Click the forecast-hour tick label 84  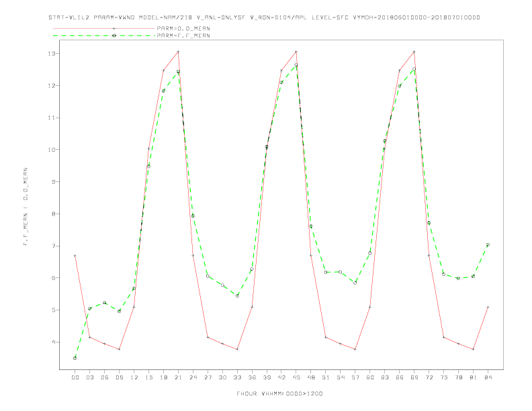pyautogui.click(x=488, y=377)
